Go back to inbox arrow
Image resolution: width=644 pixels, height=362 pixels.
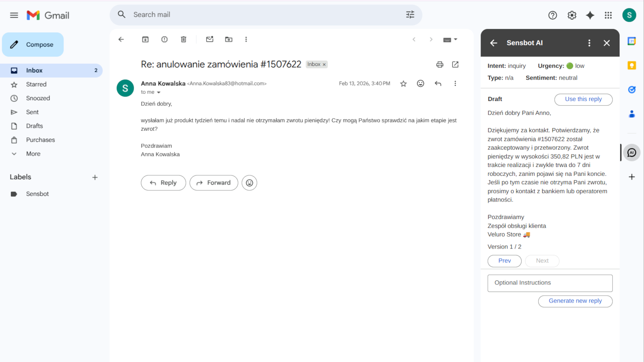(x=121, y=39)
